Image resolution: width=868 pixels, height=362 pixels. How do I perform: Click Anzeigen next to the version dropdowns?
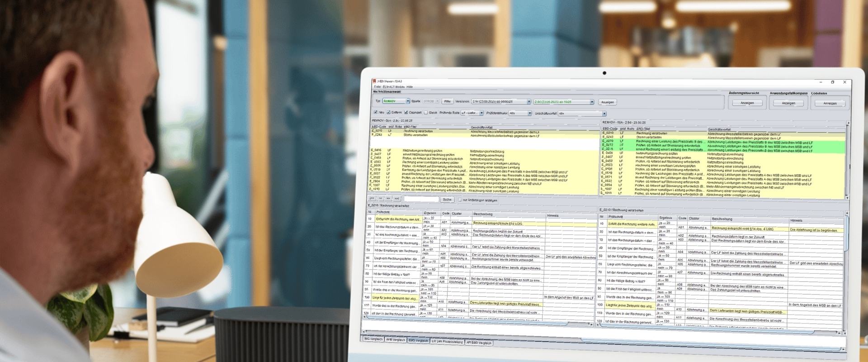[x=607, y=102]
